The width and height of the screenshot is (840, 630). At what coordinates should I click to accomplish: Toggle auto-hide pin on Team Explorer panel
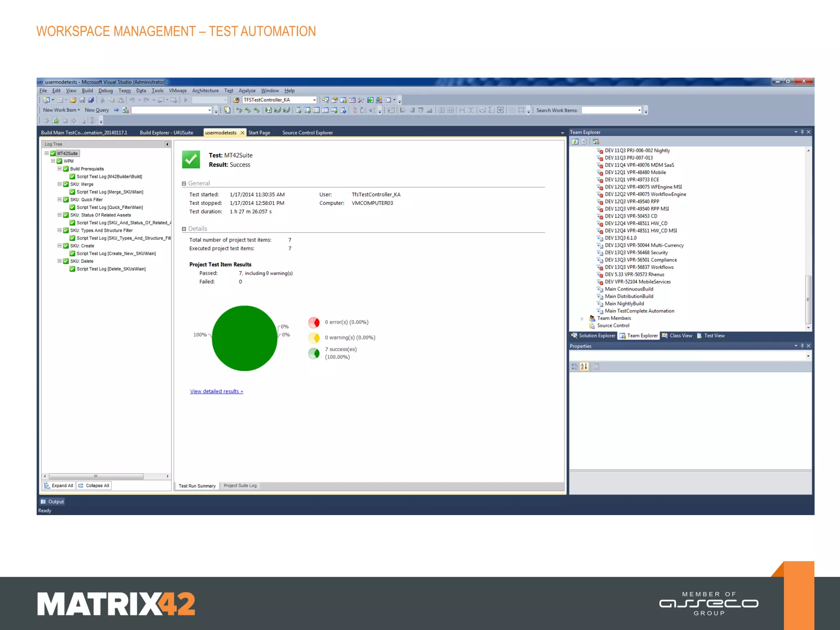coord(802,132)
